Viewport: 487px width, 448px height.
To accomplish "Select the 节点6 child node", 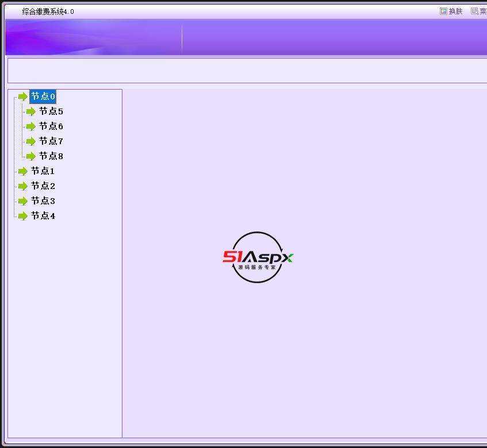I will click(51, 126).
